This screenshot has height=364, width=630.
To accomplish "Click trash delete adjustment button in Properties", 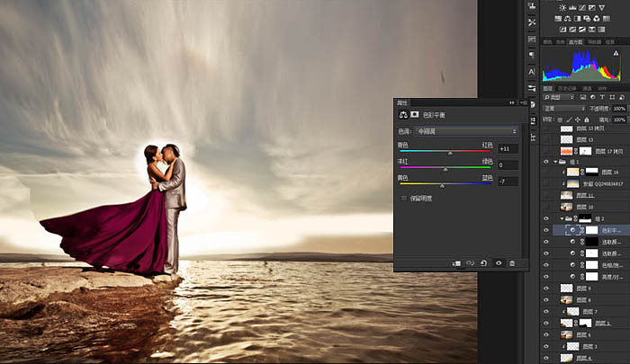I will pyautogui.click(x=512, y=263).
